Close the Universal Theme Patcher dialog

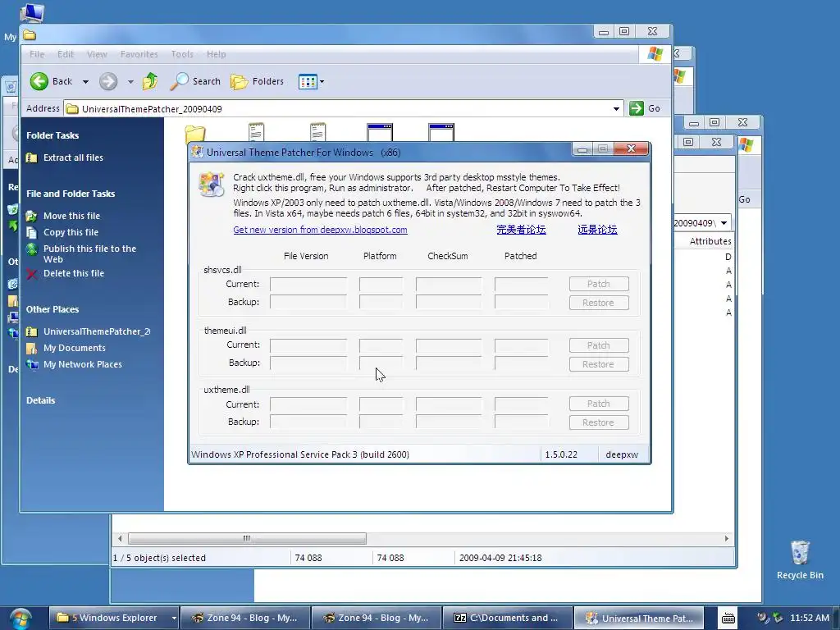click(631, 148)
